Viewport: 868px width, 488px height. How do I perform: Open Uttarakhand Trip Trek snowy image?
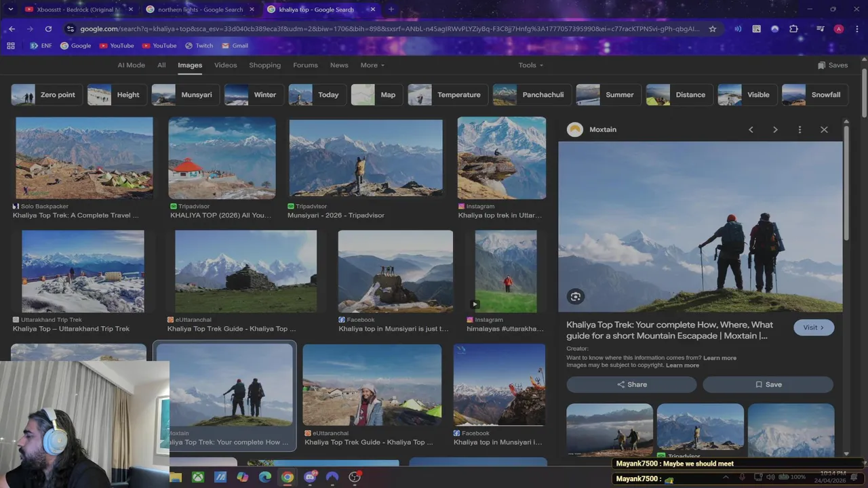point(83,271)
